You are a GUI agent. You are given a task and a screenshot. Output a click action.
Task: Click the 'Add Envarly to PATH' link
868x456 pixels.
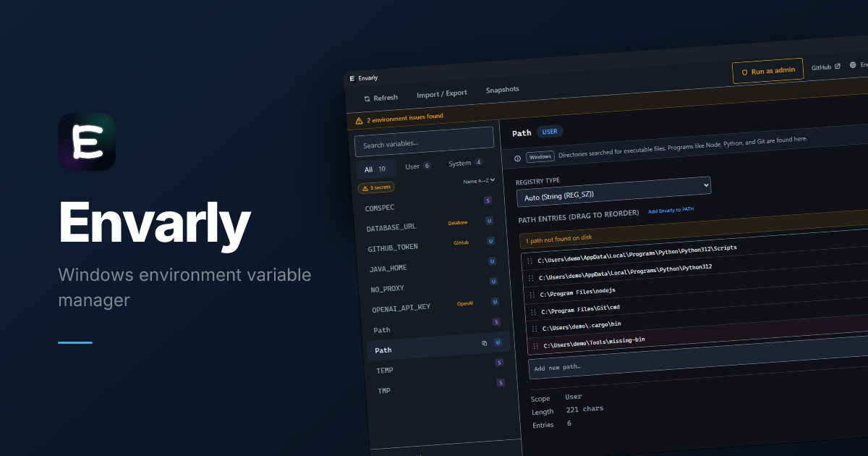point(671,211)
